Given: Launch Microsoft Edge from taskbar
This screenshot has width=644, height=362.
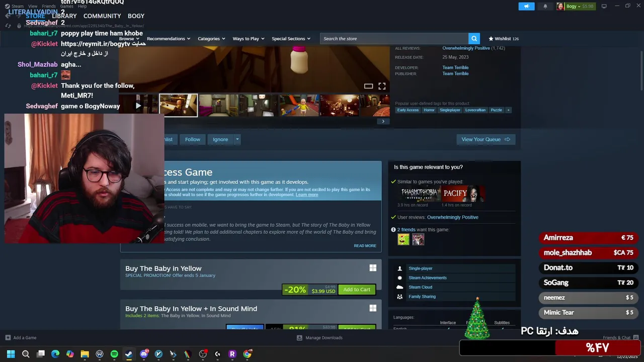Looking at the screenshot, I should pos(55,354).
